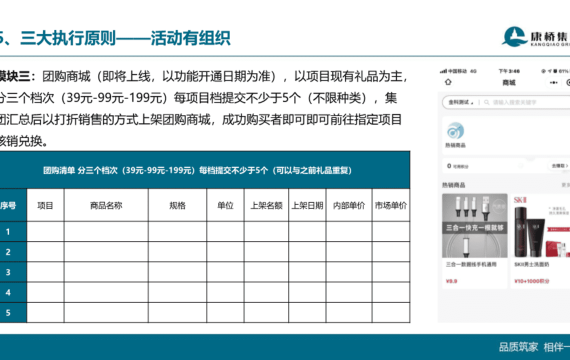570x360 pixels.
Task: Click the teal table banner 团购清单
Action: 205,170
